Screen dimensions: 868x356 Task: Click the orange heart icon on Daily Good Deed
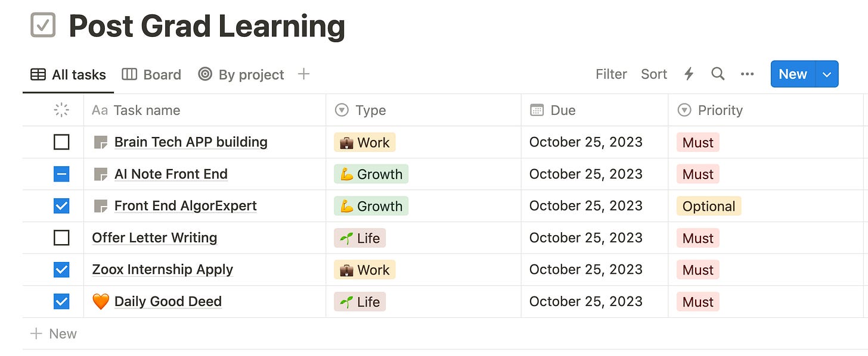point(101,302)
